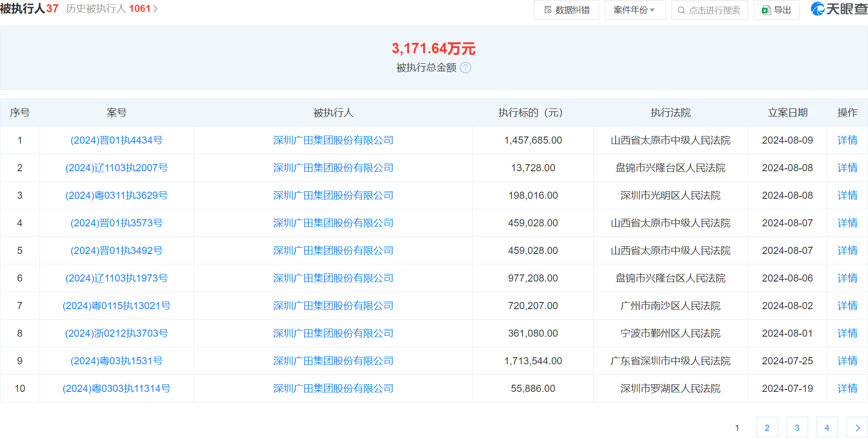
Task: Click court 深圳市罗湖区人民法院
Action: pyautogui.click(x=671, y=389)
